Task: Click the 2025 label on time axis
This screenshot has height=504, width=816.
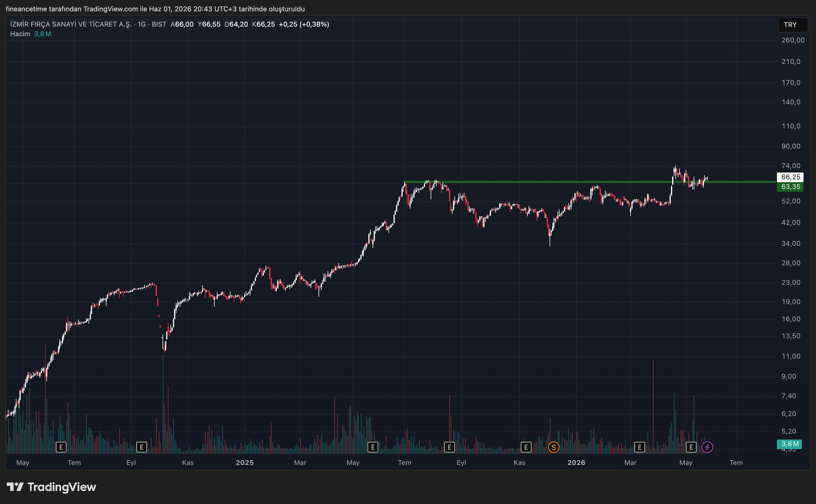Action: 245,463
